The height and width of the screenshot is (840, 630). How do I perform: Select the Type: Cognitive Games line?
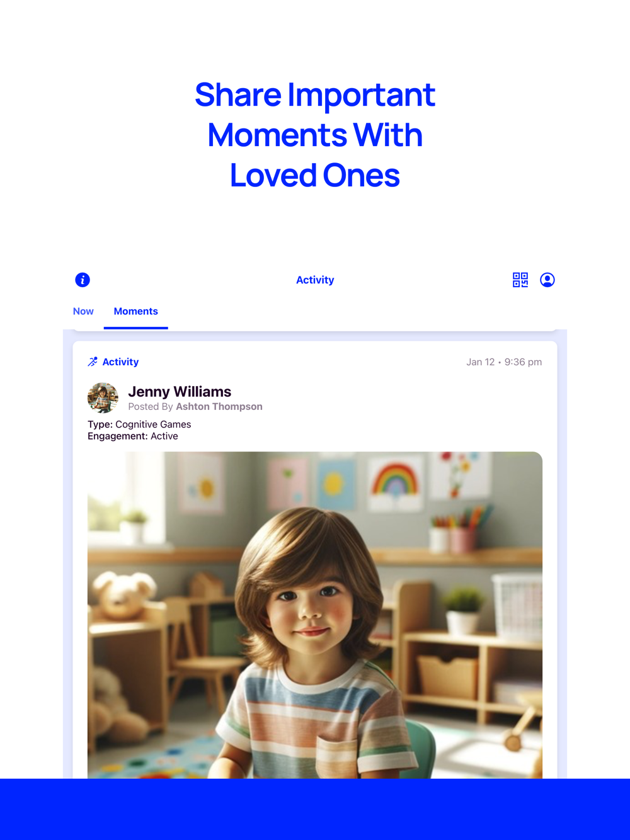point(139,424)
